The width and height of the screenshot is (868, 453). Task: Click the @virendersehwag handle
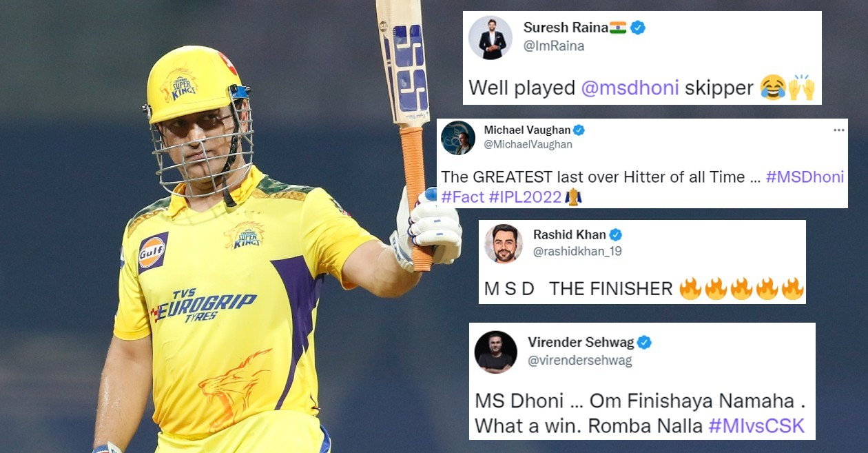580,360
